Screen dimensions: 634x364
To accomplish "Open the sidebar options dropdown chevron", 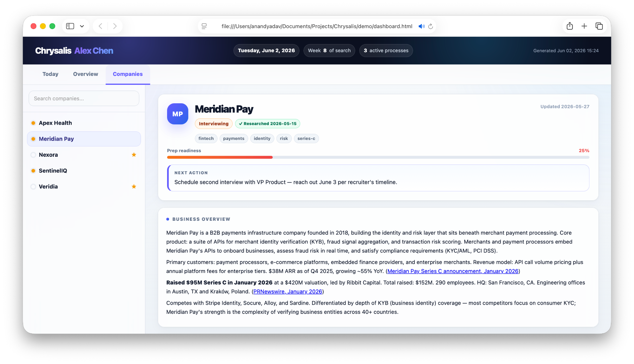I will coord(82,26).
